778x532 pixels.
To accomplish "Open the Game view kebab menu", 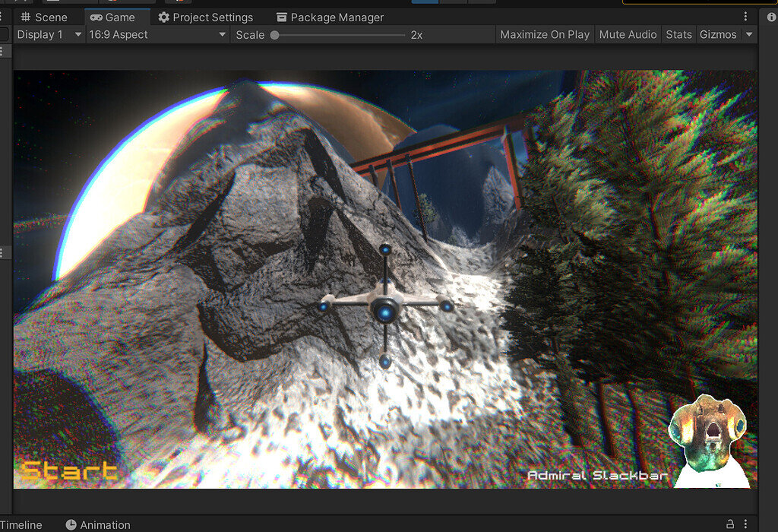I will click(x=745, y=16).
